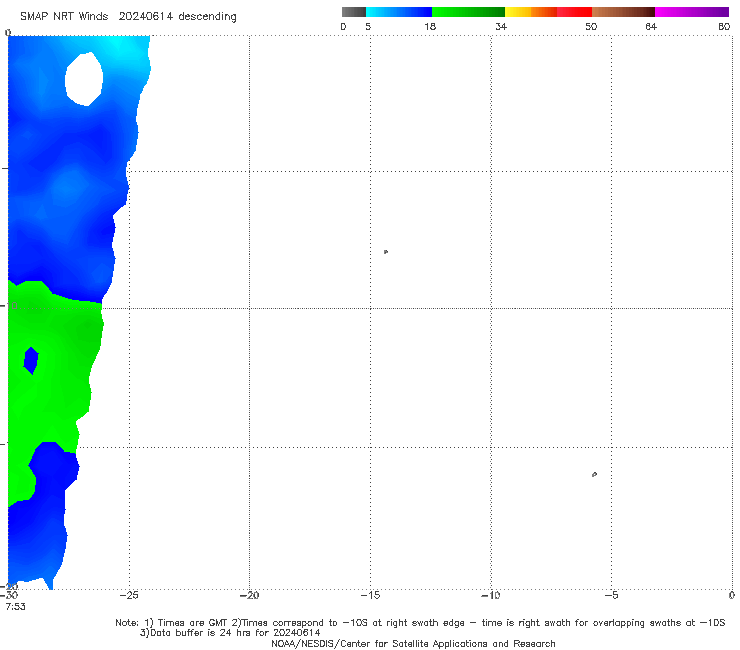This screenshot has width=740, height=650.
Task: Click the swath time stamp '7:53'
Action: [x=15, y=607]
